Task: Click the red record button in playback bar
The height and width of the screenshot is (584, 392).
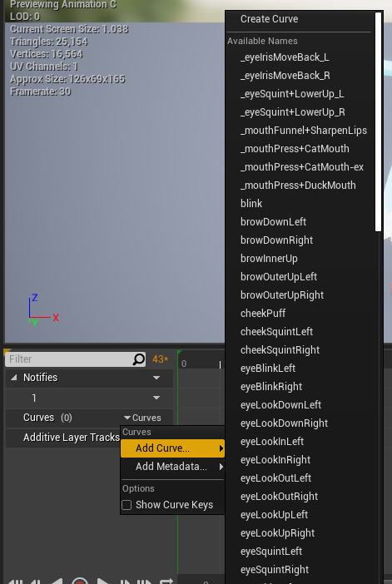Action: [x=79, y=581]
